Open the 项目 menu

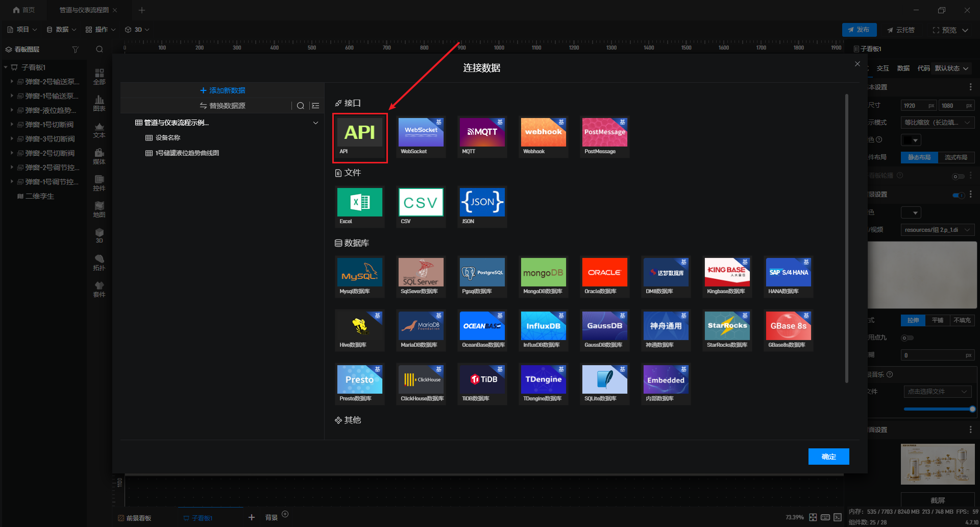pos(22,30)
